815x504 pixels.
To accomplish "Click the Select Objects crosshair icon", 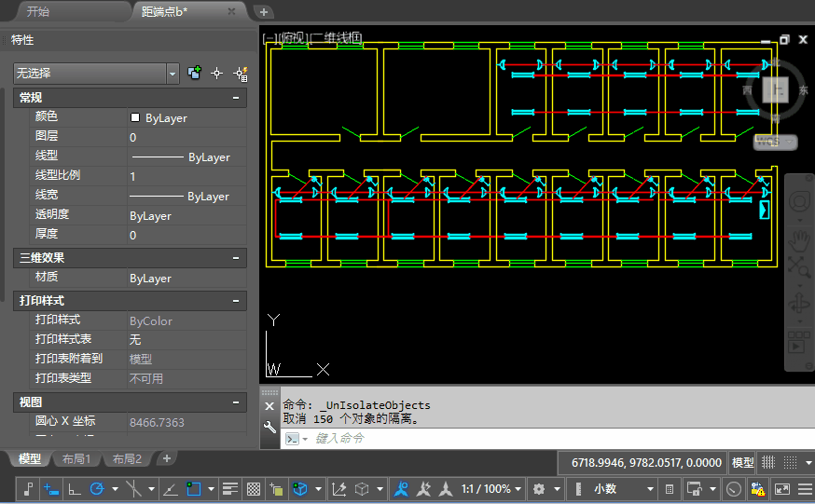I will tap(217, 73).
